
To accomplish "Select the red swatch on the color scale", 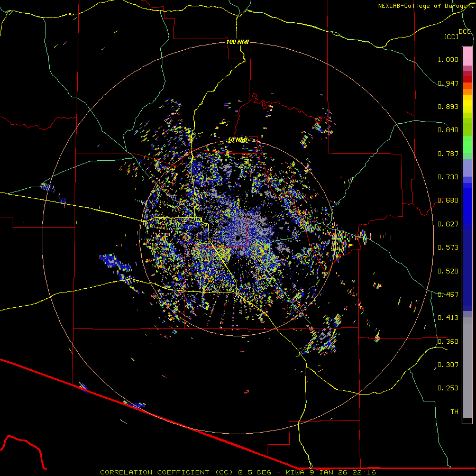I will (x=467, y=79).
